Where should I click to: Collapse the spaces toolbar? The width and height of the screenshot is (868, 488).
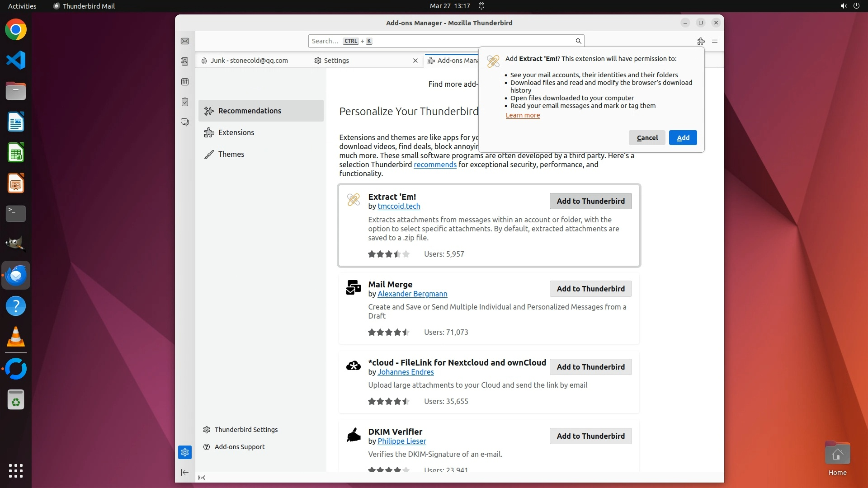pos(185,473)
